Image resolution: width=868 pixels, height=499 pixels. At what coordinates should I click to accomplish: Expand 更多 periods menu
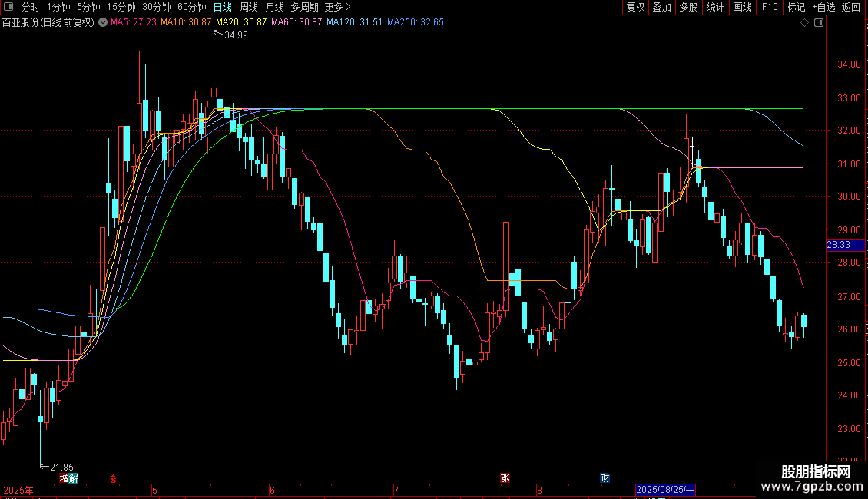point(337,7)
